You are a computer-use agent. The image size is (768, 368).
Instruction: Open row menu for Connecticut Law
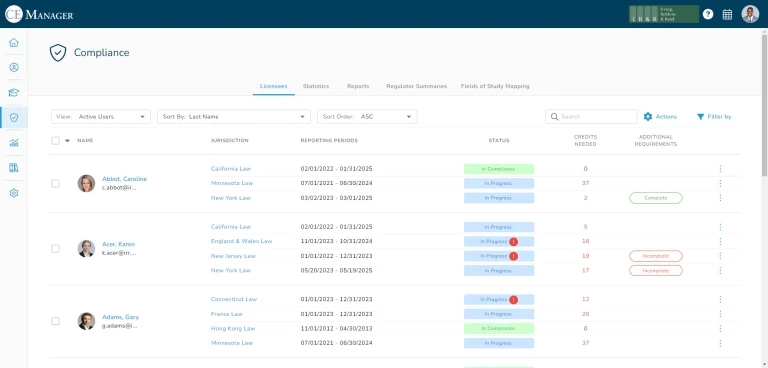coord(720,299)
